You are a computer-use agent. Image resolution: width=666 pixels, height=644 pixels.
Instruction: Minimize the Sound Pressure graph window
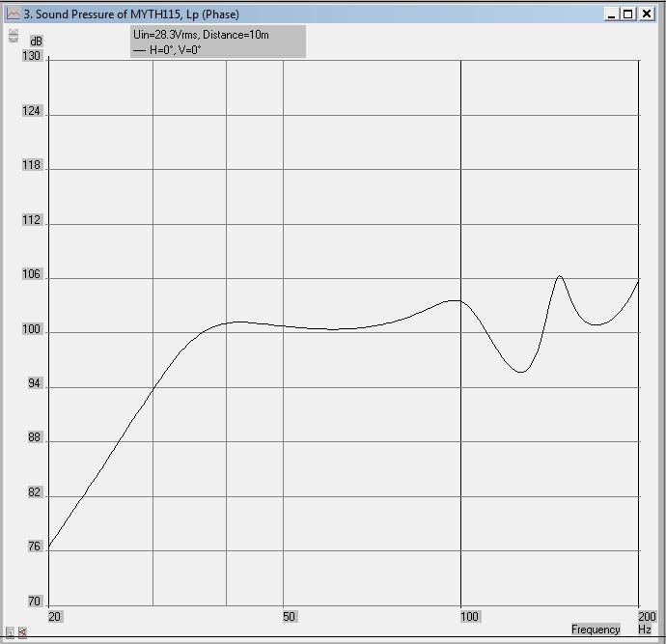(611, 14)
